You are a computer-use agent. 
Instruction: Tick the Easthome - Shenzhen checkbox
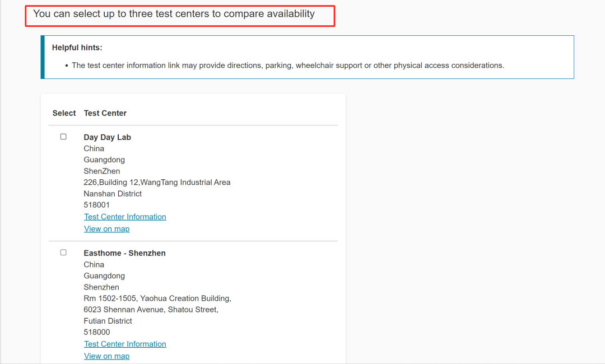pyautogui.click(x=63, y=253)
